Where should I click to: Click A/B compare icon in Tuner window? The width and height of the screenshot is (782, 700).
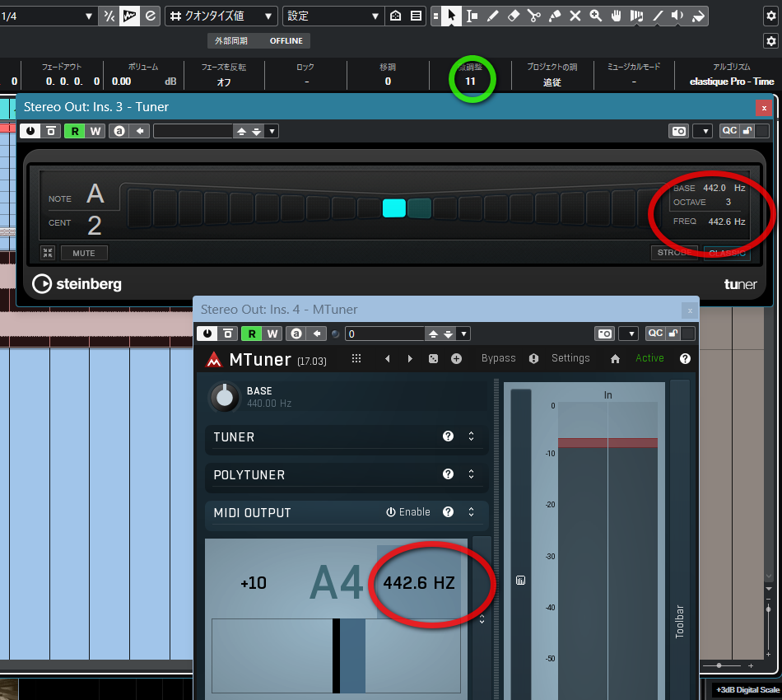tap(119, 131)
